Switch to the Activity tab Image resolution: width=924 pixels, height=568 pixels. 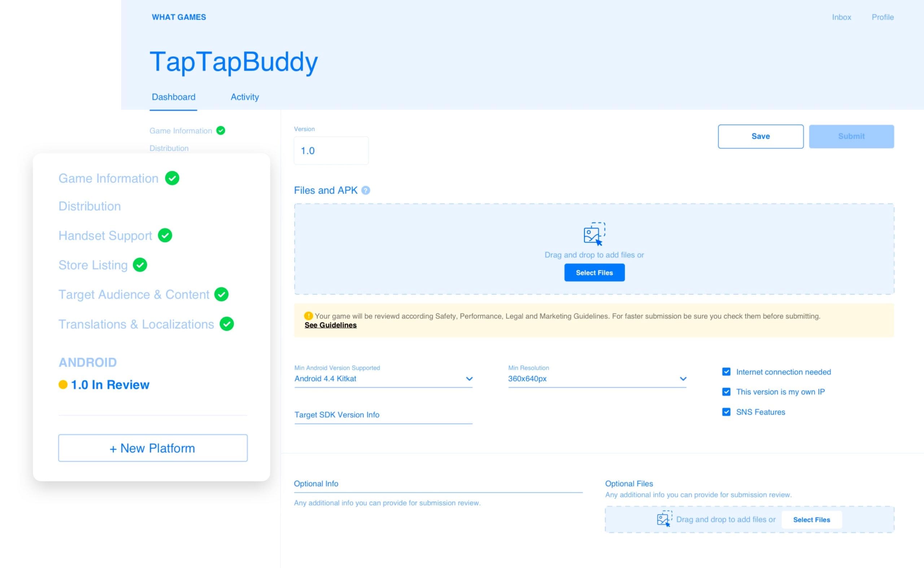[244, 97]
